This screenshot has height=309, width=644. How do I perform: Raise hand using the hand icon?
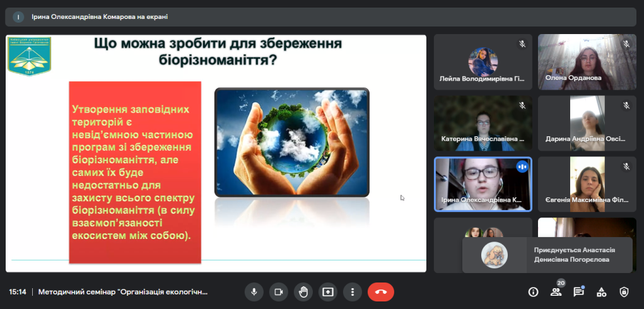(x=303, y=292)
